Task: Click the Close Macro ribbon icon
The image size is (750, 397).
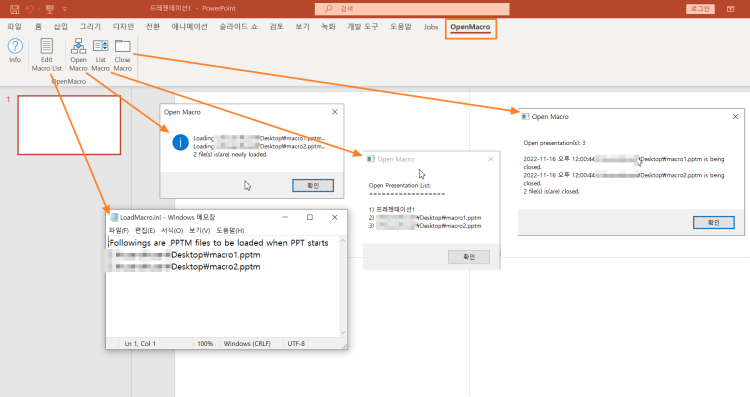Action: point(122,55)
